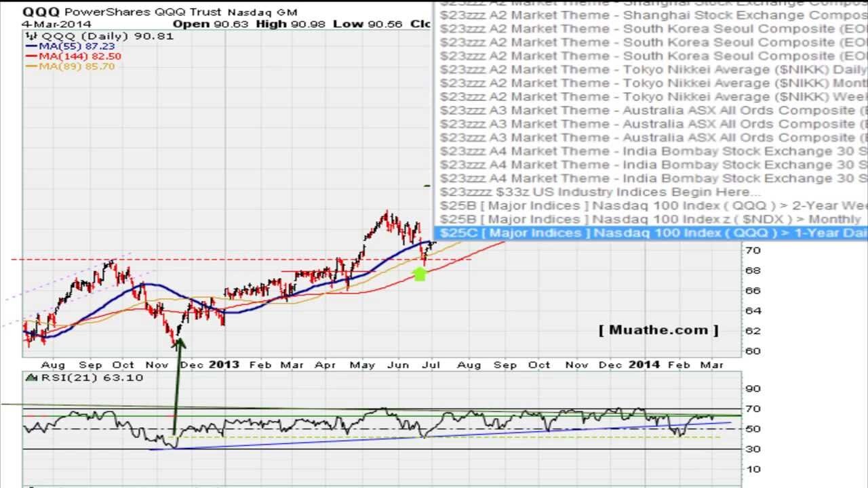Select Tokyo Nikkei Average ($NIKK) Daily entry
Screen dimensions: 868x488
[x=652, y=70]
